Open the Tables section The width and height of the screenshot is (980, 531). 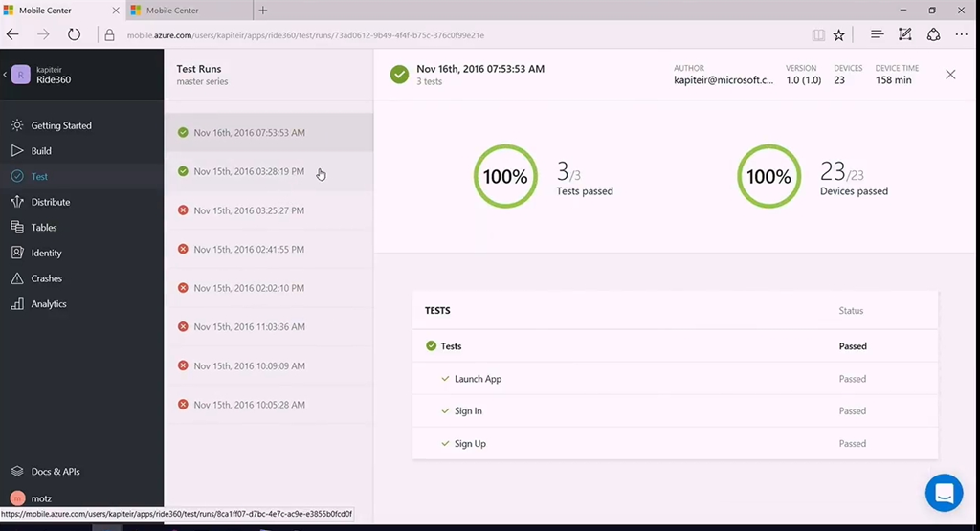[44, 228]
